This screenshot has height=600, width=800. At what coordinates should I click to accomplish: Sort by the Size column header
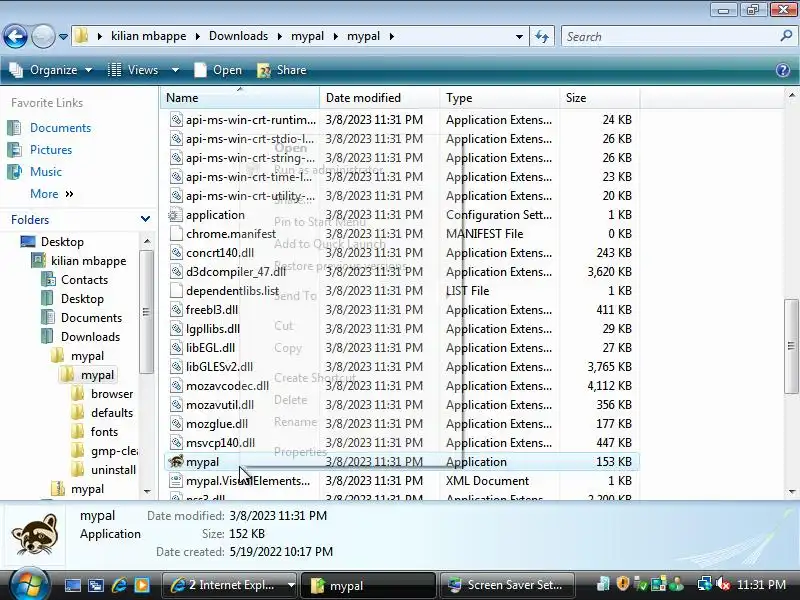pos(599,97)
